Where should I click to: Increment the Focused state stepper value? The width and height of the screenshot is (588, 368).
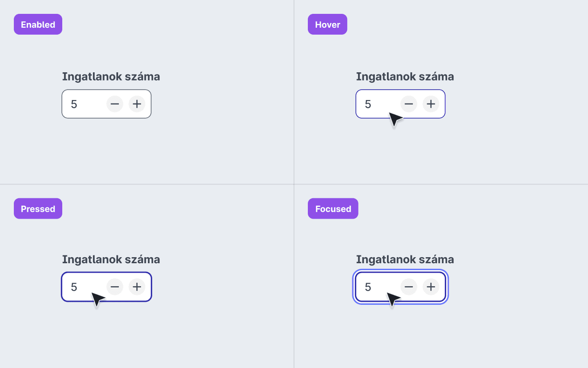point(431,287)
